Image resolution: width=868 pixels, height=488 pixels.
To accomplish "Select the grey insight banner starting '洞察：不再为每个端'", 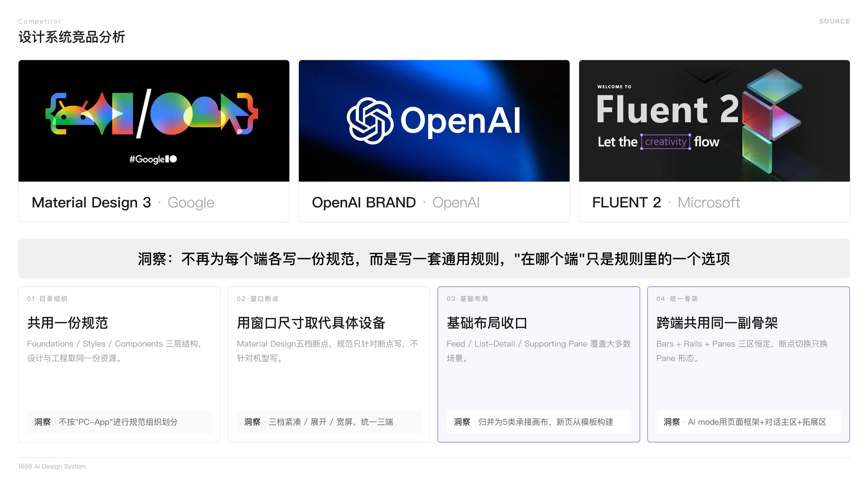I will pyautogui.click(x=434, y=258).
